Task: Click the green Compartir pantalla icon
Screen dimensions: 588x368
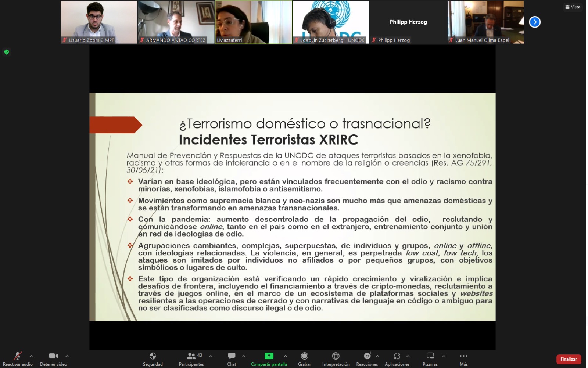Action: click(x=269, y=356)
